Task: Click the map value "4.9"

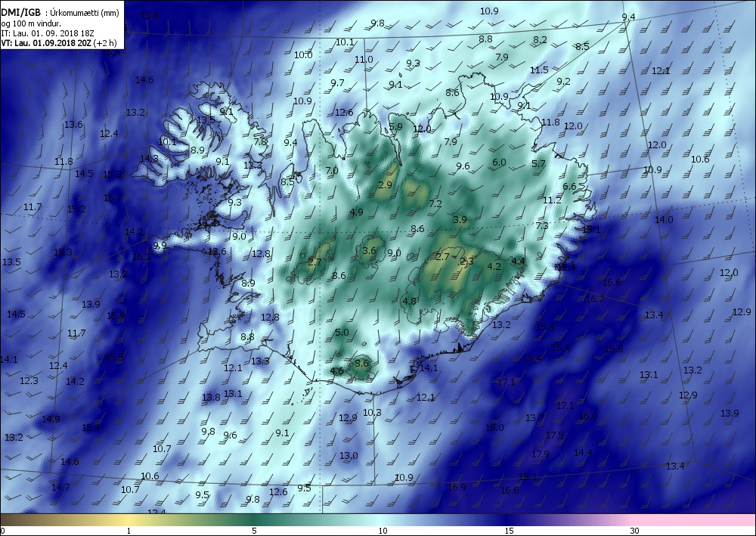Action: pos(356,212)
